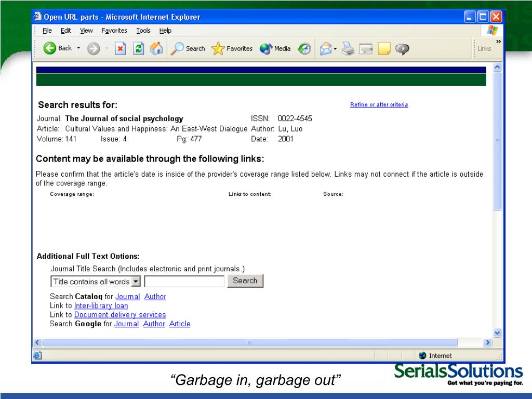Show browsing History icon
This screenshot has width=532, height=399.
304,48
